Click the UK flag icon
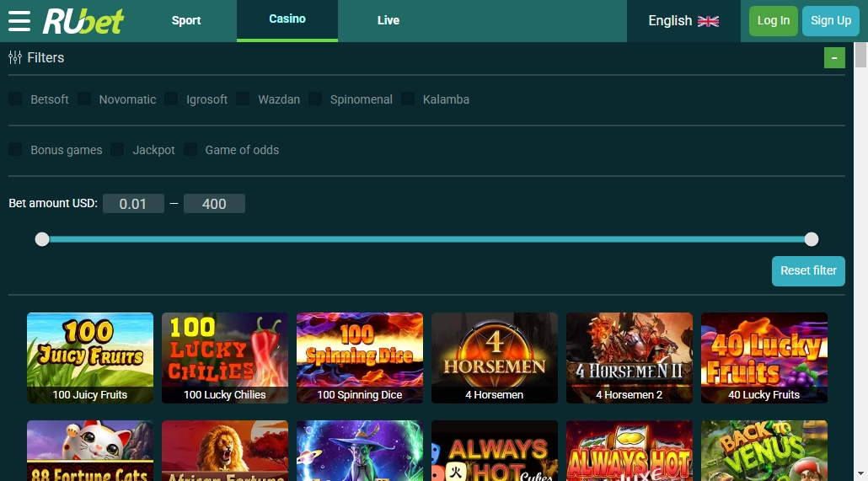The image size is (868, 481). click(x=708, y=21)
